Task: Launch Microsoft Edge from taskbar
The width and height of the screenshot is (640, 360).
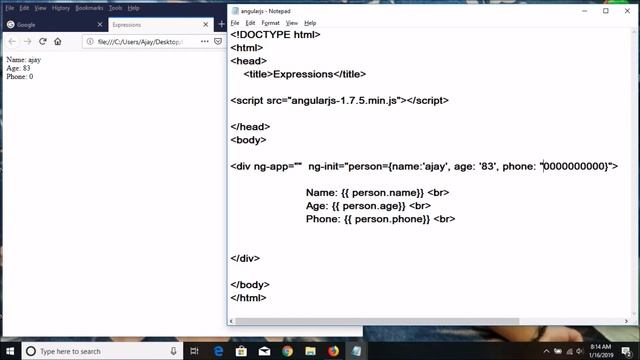Action: [218, 351]
